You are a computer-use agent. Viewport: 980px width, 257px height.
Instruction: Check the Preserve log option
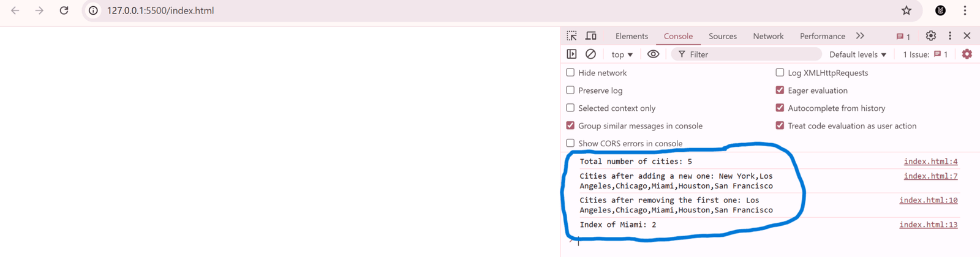[x=570, y=90]
